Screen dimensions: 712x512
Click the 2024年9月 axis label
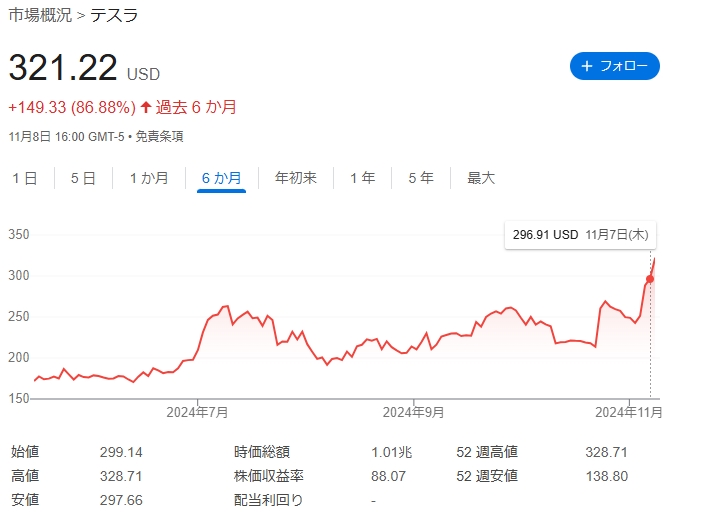[413, 412]
